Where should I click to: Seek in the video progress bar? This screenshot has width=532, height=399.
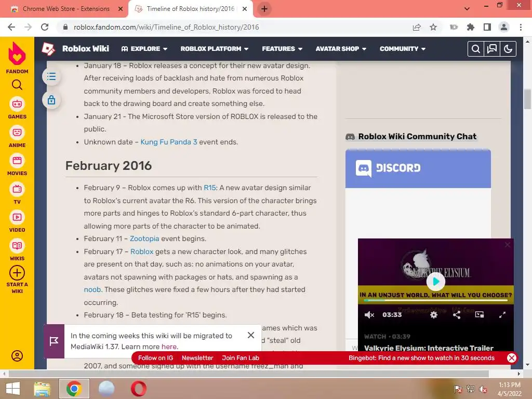pyautogui.click(x=436, y=300)
